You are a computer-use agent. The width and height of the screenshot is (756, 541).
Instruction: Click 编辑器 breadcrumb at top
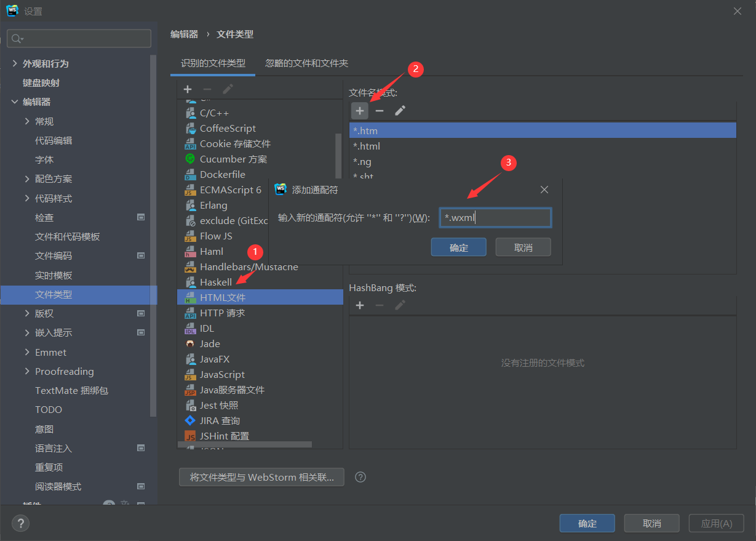(184, 34)
